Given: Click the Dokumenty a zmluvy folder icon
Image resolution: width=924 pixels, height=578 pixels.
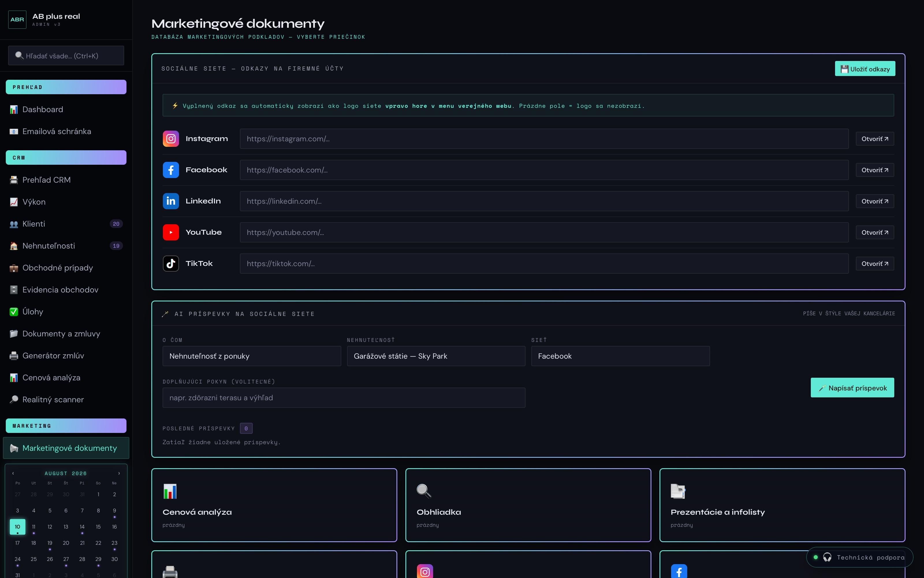Looking at the screenshot, I should [x=14, y=334].
